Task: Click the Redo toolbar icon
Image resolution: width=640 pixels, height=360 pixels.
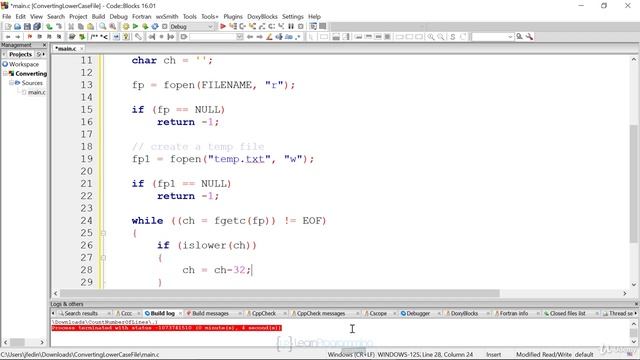Action: [59, 27]
